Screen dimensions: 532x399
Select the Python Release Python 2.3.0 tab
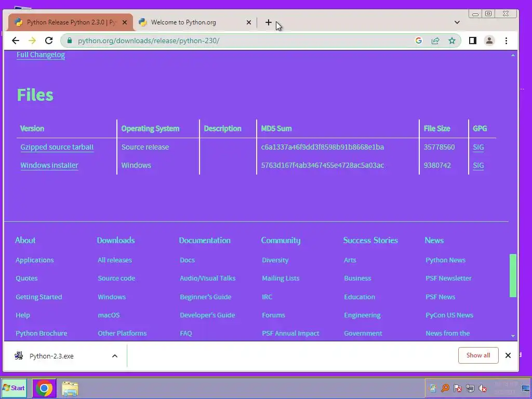(x=71, y=22)
